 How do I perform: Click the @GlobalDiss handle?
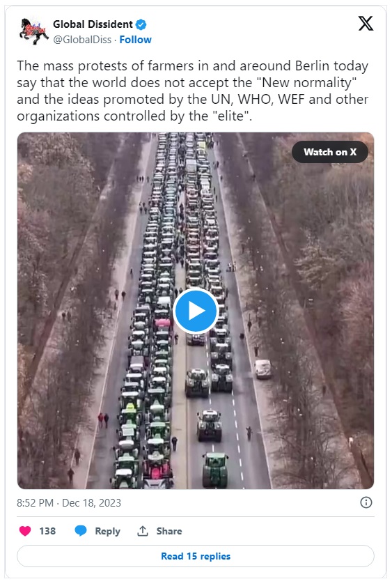pos(82,40)
